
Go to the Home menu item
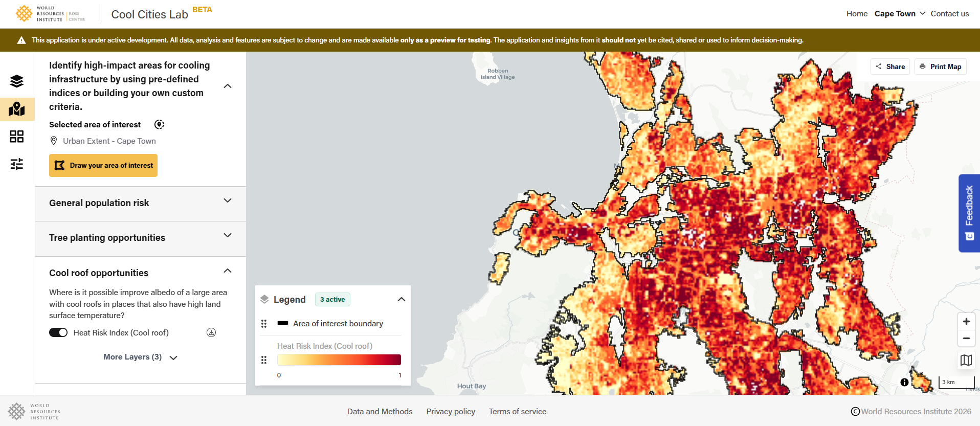pyautogui.click(x=857, y=14)
